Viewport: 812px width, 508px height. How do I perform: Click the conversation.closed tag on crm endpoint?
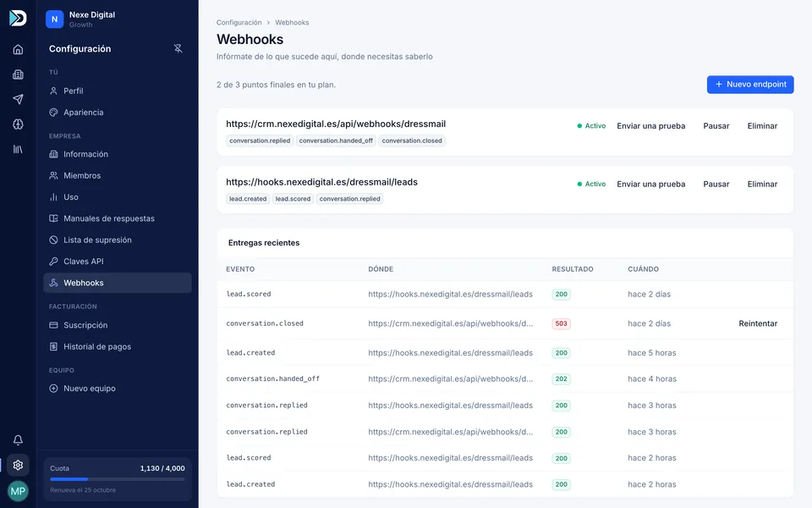(412, 141)
